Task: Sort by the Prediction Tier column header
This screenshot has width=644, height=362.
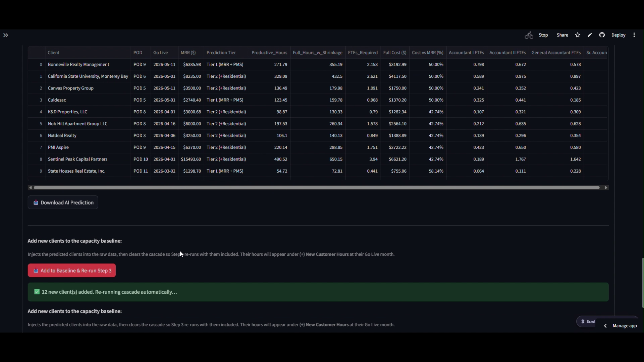Action: point(221,53)
